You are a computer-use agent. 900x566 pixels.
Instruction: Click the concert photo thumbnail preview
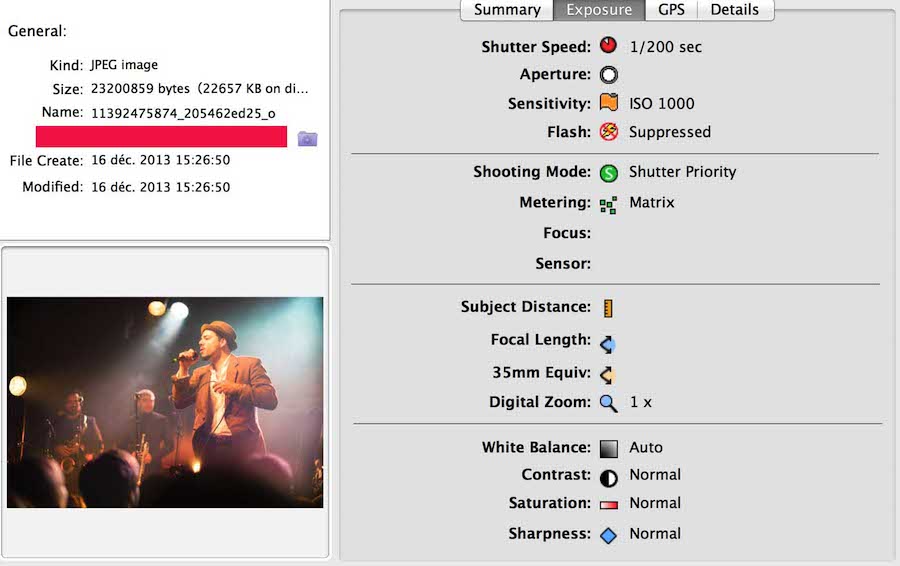point(165,402)
